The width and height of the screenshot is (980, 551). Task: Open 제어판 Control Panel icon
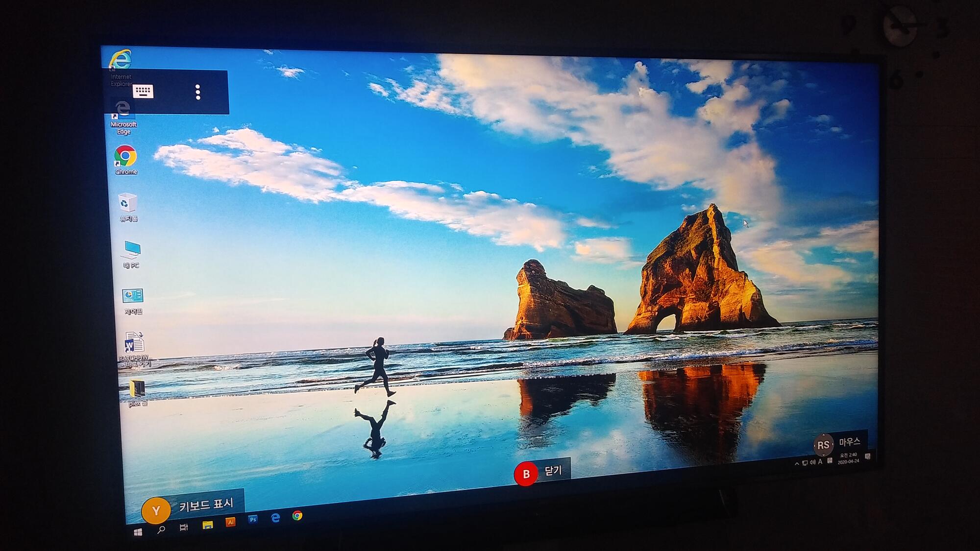(133, 296)
